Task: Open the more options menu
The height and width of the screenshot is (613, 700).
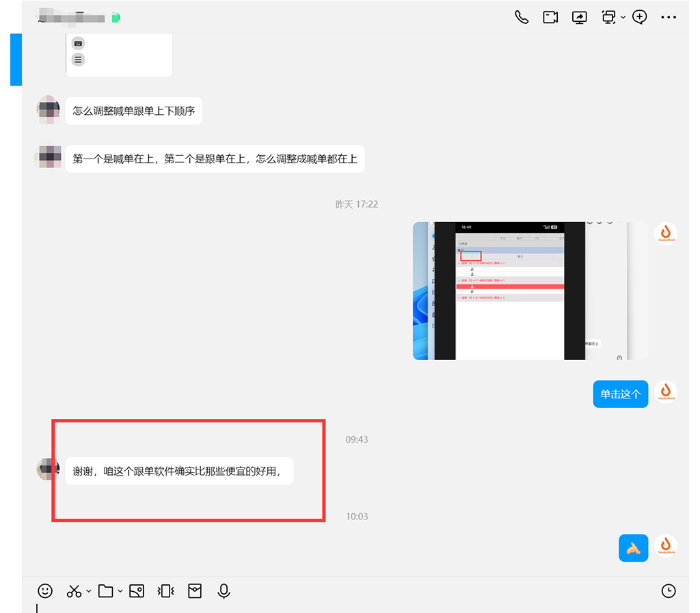Action: pyautogui.click(x=669, y=17)
